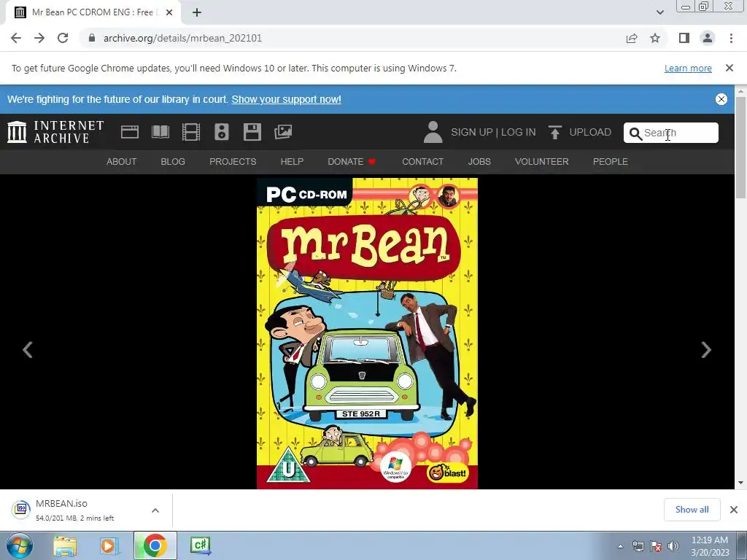Open a new tab with plus button
This screenshot has width=747, height=560.
click(x=197, y=12)
